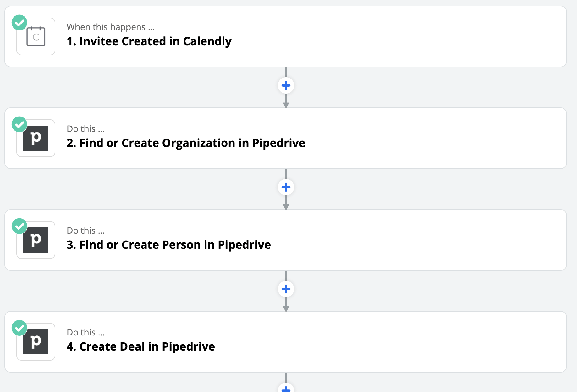Add a step below Create Deal in Pipedrive
The width and height of the screenshot is (577, 392).
tap(286, 389)
